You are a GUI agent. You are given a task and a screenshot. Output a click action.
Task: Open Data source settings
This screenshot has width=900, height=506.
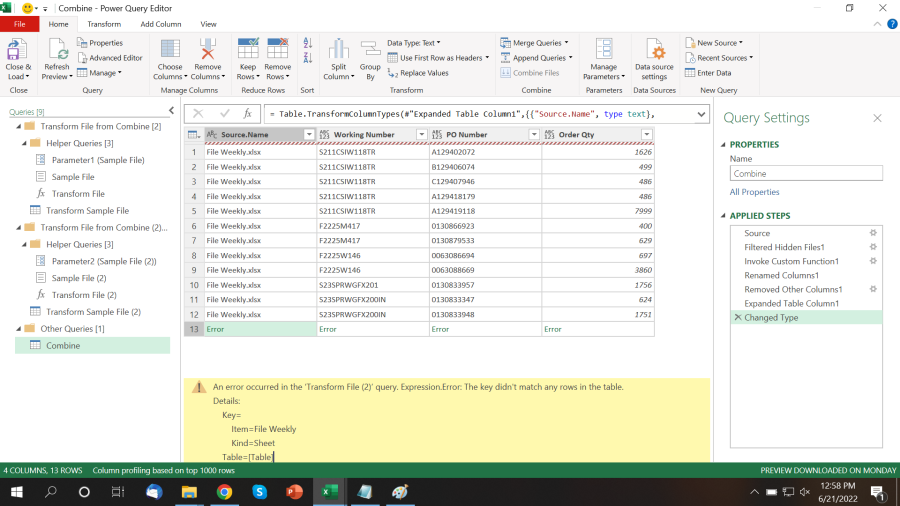click(654, 60)
